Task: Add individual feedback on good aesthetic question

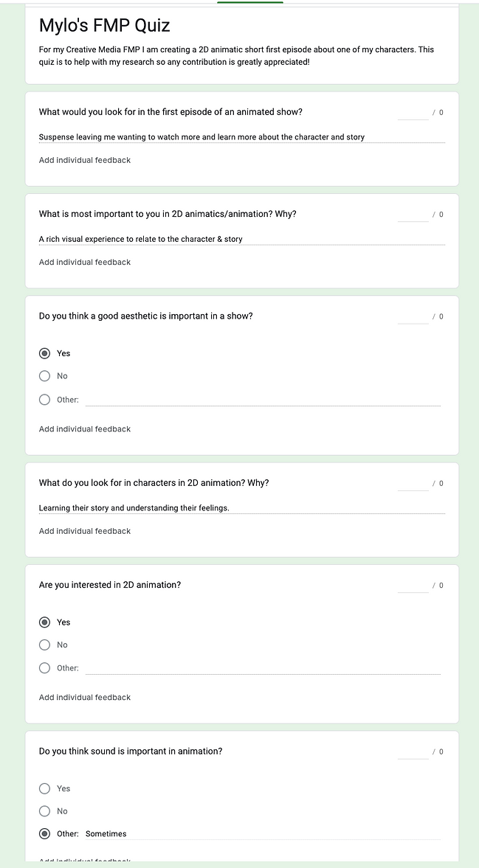Action: point(85,429)
